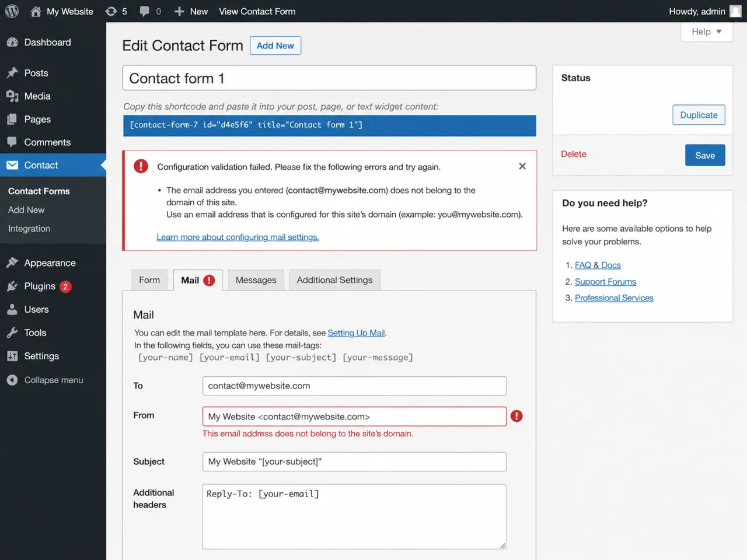Open the Integration submenu item
Image resolution: width=747 pixels, height=560 pixels.
pos(29,229)
